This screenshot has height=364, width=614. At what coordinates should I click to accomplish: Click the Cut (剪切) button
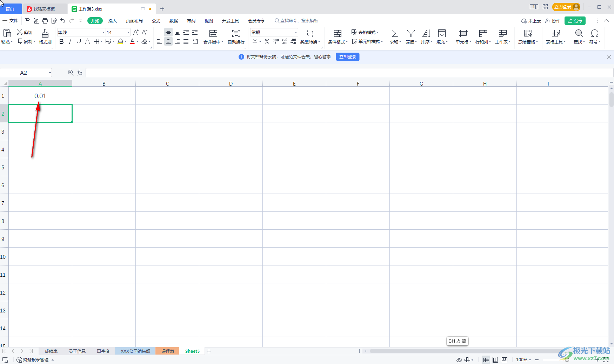(x=25, y=32)
